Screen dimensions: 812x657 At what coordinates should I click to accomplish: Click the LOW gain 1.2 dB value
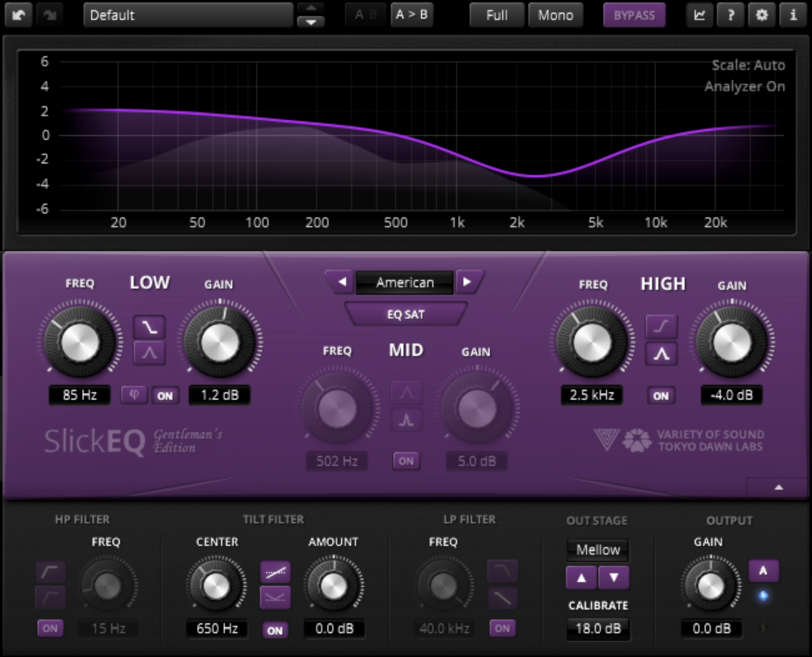219,395
